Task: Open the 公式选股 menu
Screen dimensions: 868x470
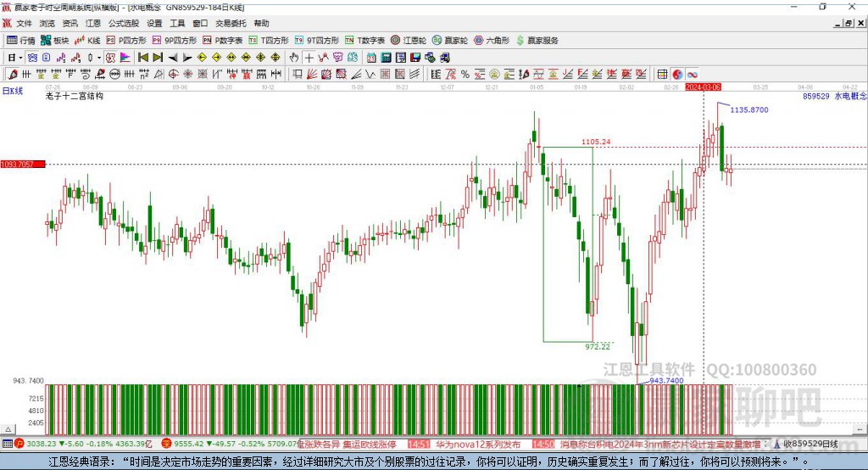Action: (x=124, y=23)
